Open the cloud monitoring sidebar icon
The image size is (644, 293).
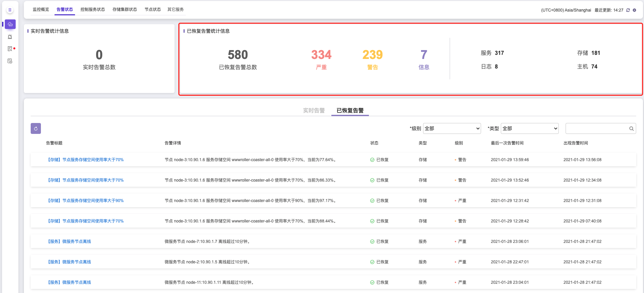tap(10, 24)
